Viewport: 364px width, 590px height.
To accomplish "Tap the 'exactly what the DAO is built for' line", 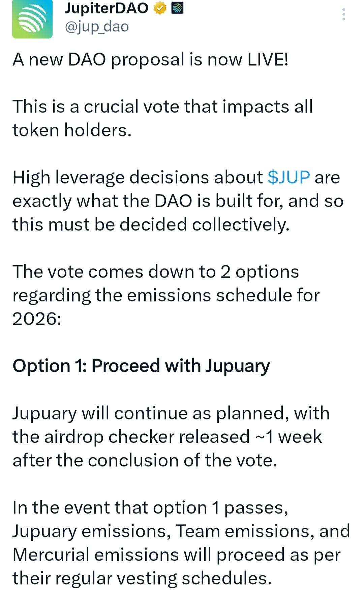I will [x=178, y=201].
